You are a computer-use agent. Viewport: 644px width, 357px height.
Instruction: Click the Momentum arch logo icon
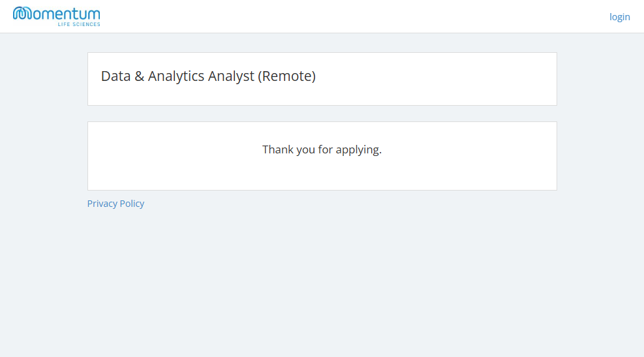click(x=23, y=14)
